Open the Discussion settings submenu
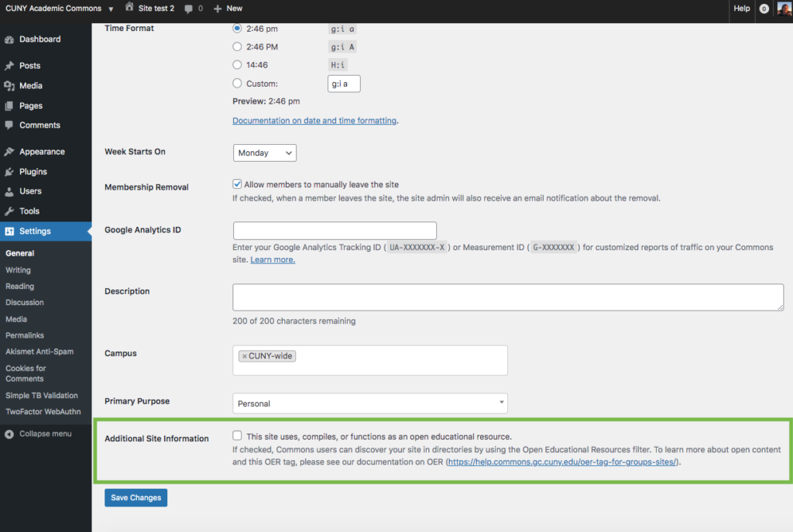The image size is (793, 532). 24,303
